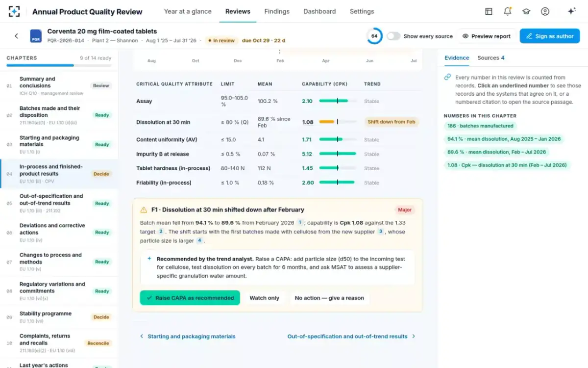This screenshot has width=588, height=368.
Task: Click the orange Dissolution capability bar
Action: click(338, 122)
